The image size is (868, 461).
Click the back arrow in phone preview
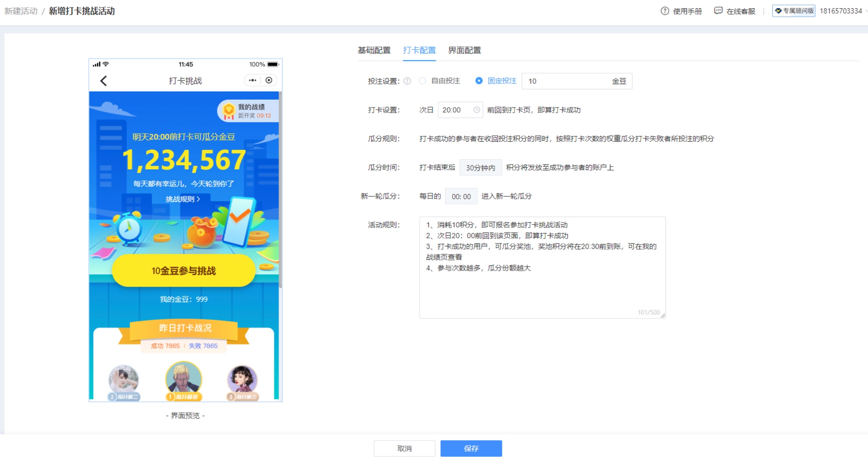(104, 81)
